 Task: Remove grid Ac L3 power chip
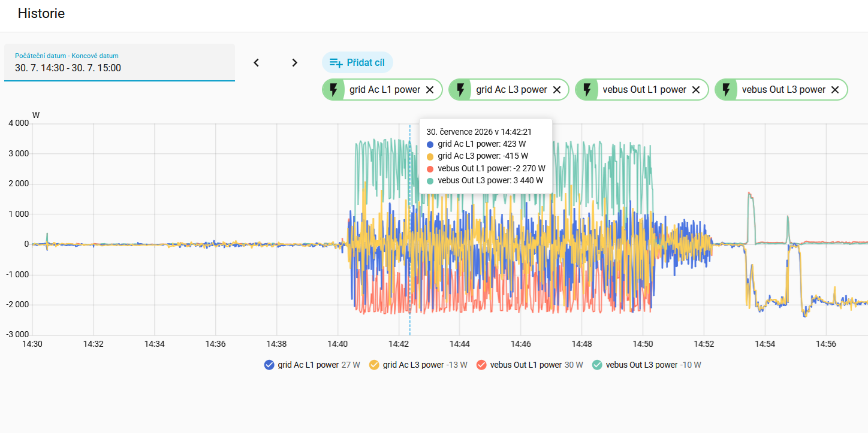pyautogui.click(x=556, y=90)
